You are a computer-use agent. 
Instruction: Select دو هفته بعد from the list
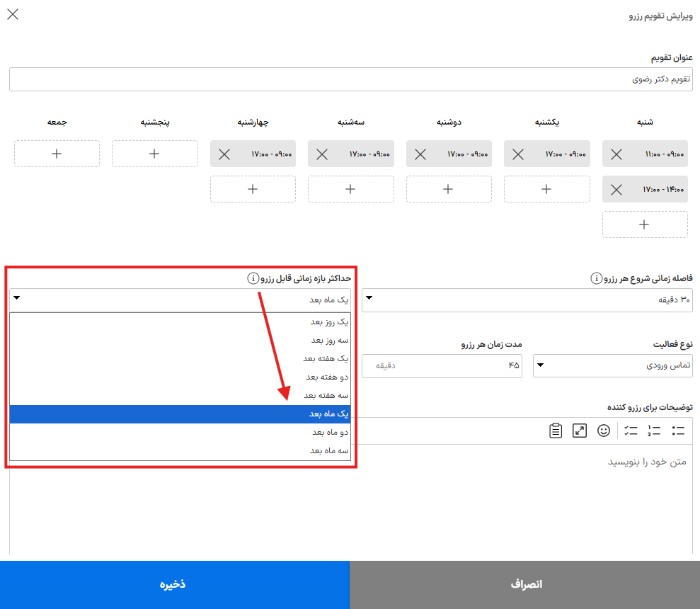click(180, 377)
